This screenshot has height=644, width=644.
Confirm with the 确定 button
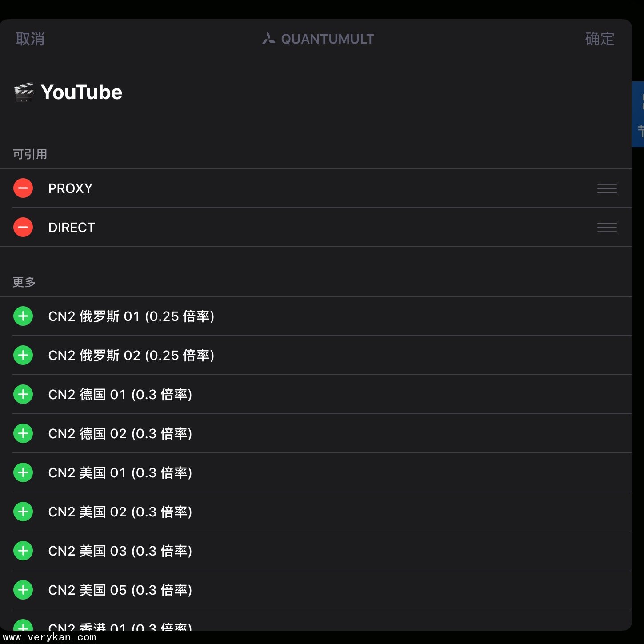(x=600, y=39)
